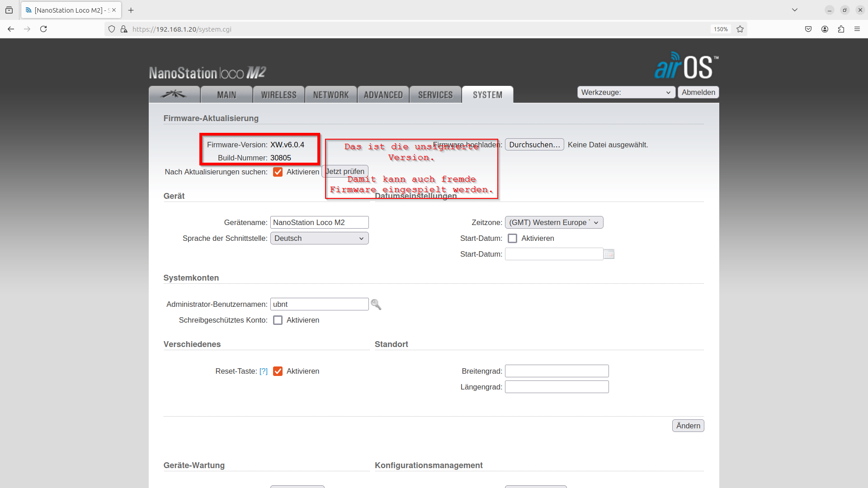Reveal administrator password with the key icon
This screenshot has width=868, height=488.
point(376,304)
